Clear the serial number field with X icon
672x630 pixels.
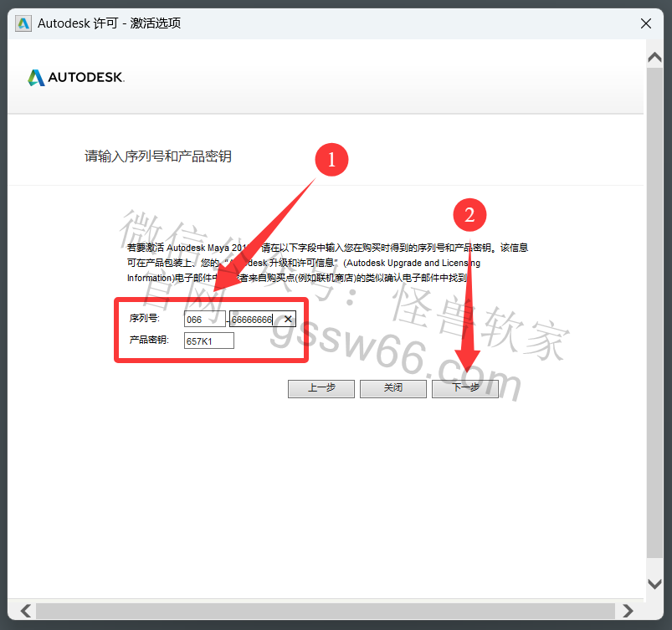[x=289, y=319]
